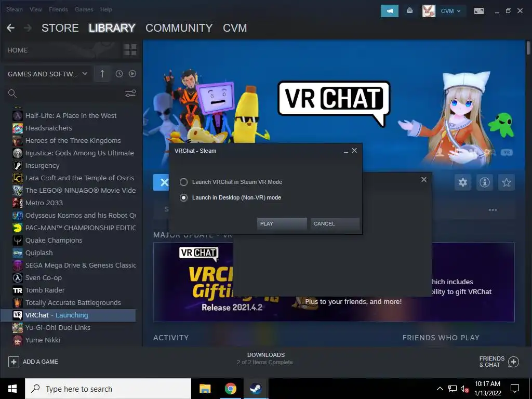Click the ADD A GAME button
This screenshot has height=399, width=532.
pos(33,362)
